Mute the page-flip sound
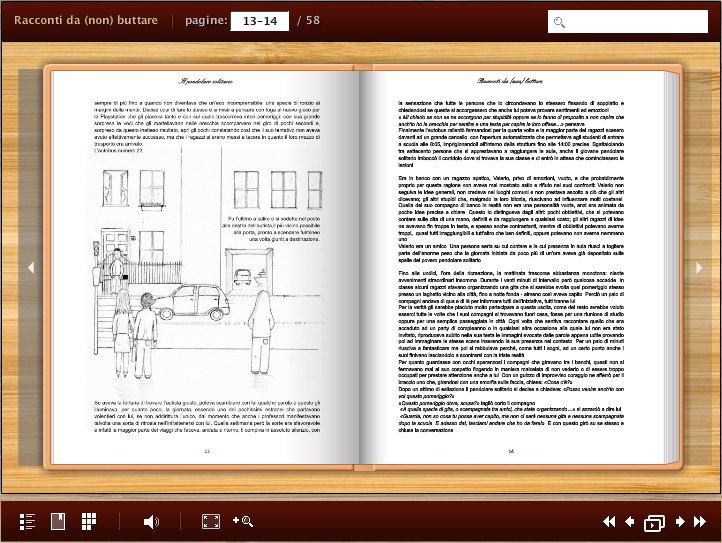The height and width of the screenshot is (543, 722). pos(151,521)
